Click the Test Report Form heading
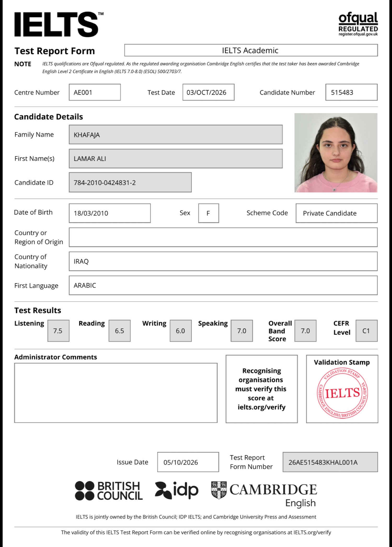 click(x=55, y=51)
